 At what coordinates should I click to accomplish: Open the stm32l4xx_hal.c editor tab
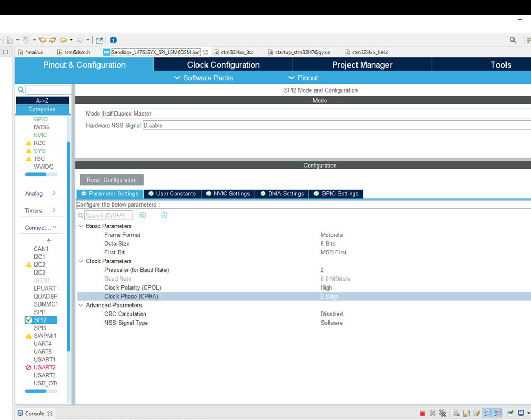[367, 52]
